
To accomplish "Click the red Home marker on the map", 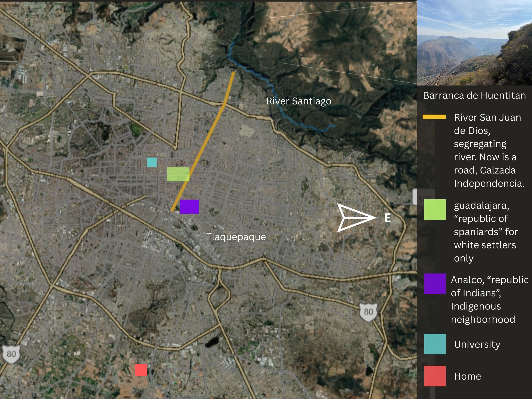I will coord(141,370).
